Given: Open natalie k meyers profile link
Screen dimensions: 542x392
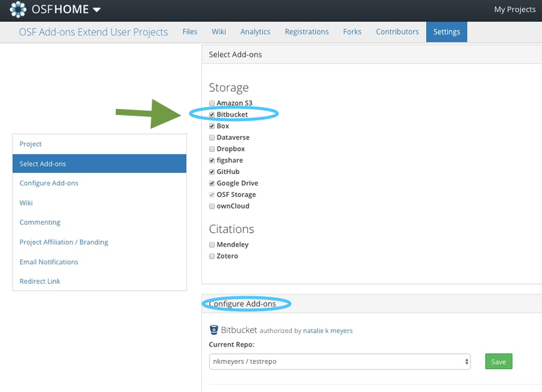Looking at the screenshot, I should [328, 331].
